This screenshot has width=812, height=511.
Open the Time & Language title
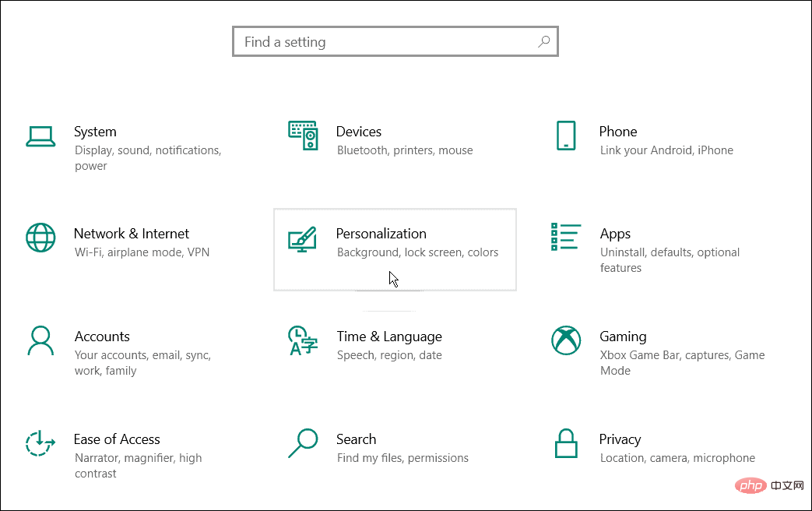pyautogui.click(x=389, y=337)
